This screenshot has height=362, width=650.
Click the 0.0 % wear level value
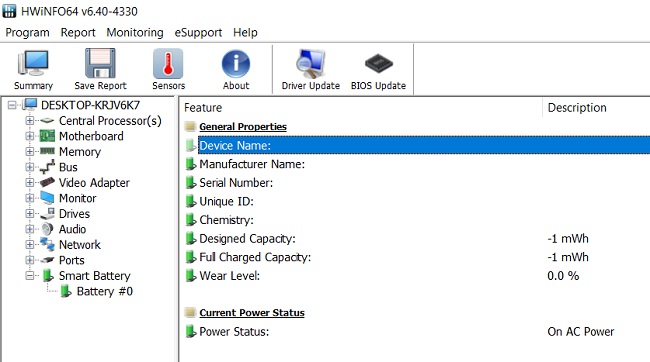coord(563,276)
